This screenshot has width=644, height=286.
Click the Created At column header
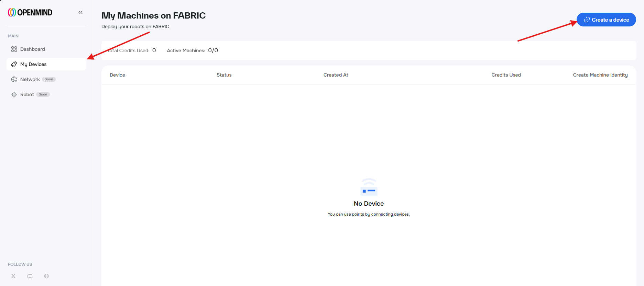tap(336, 75)
